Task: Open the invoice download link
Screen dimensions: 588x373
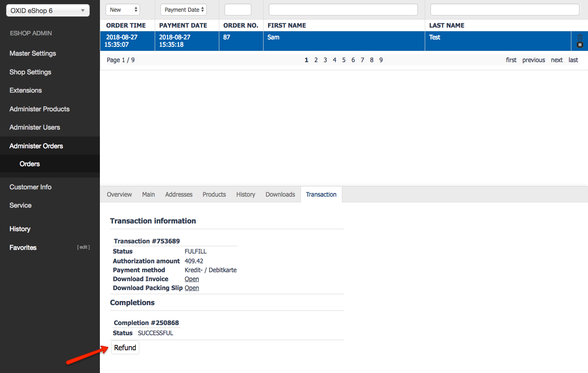Action: click(191, 279)
